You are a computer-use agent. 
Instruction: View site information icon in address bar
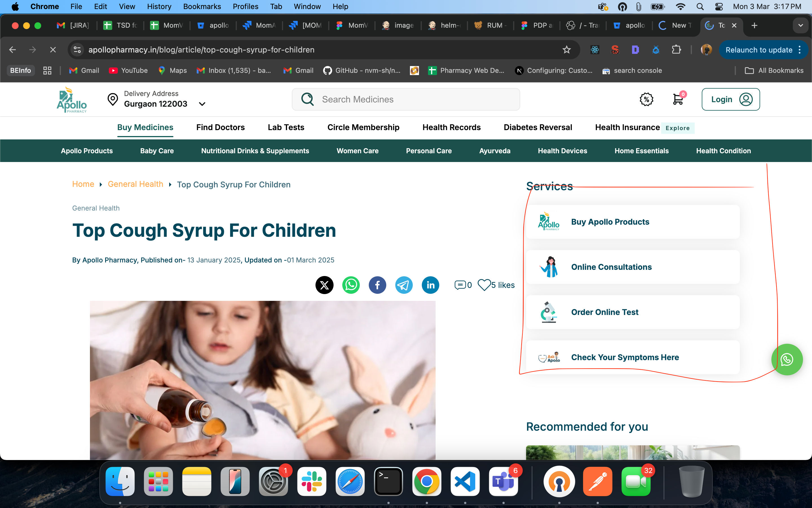tap(77, 50)
